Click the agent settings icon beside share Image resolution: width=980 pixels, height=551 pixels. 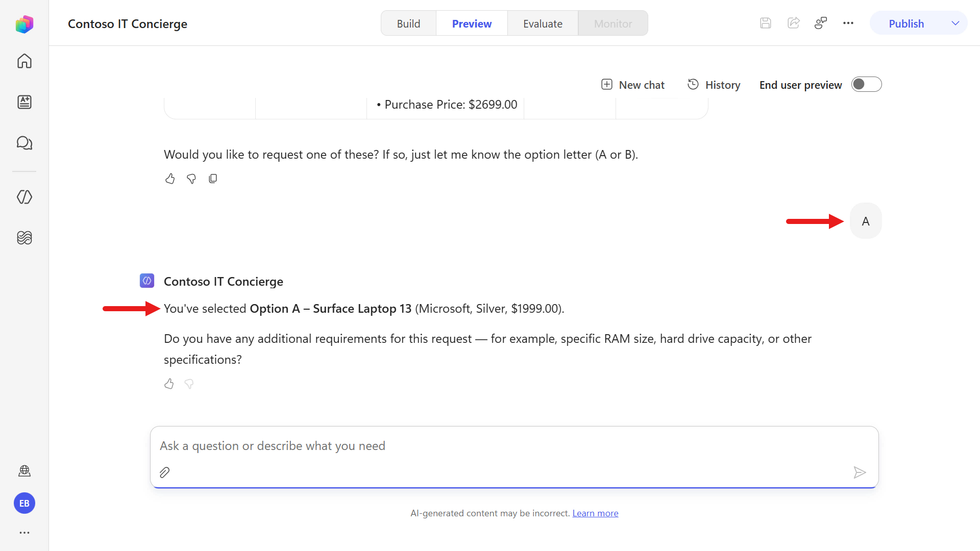point(821,23)
